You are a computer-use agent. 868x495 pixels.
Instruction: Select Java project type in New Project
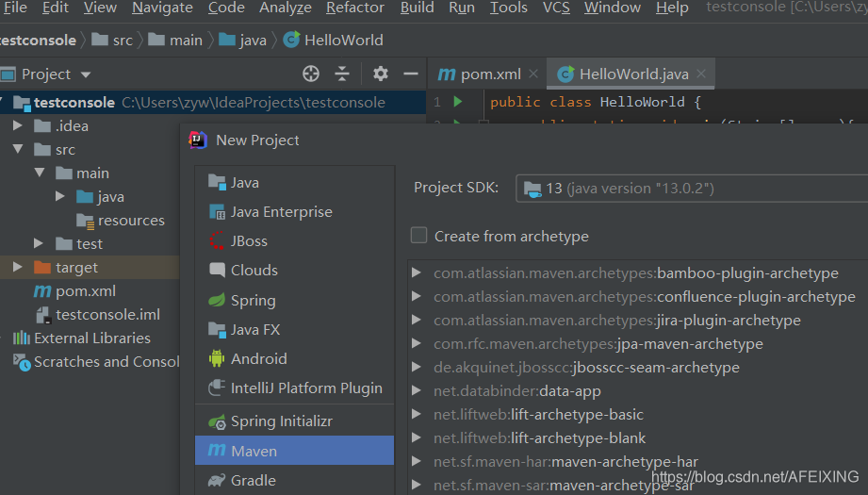coord(294,182)
